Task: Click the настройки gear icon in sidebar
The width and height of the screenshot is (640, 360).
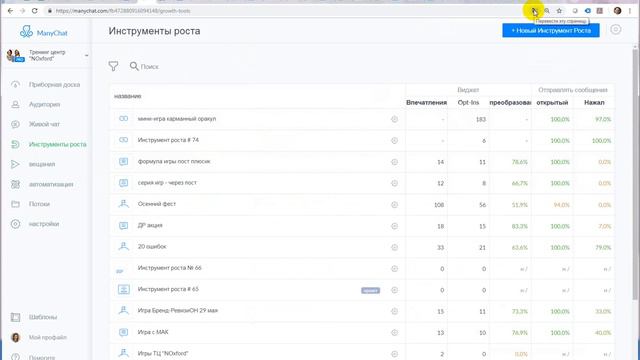Action: tap(15, 224)
